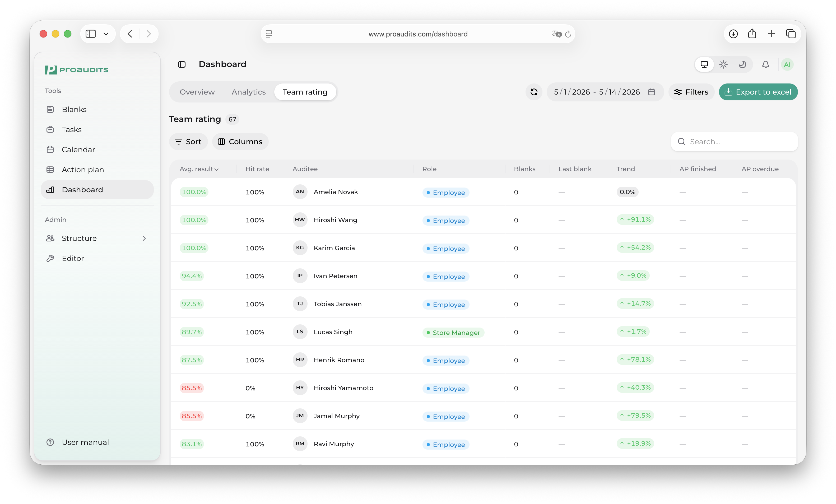Click the browser URL address bar
Viewport: 836px width, 504px height.
point(418,34)
